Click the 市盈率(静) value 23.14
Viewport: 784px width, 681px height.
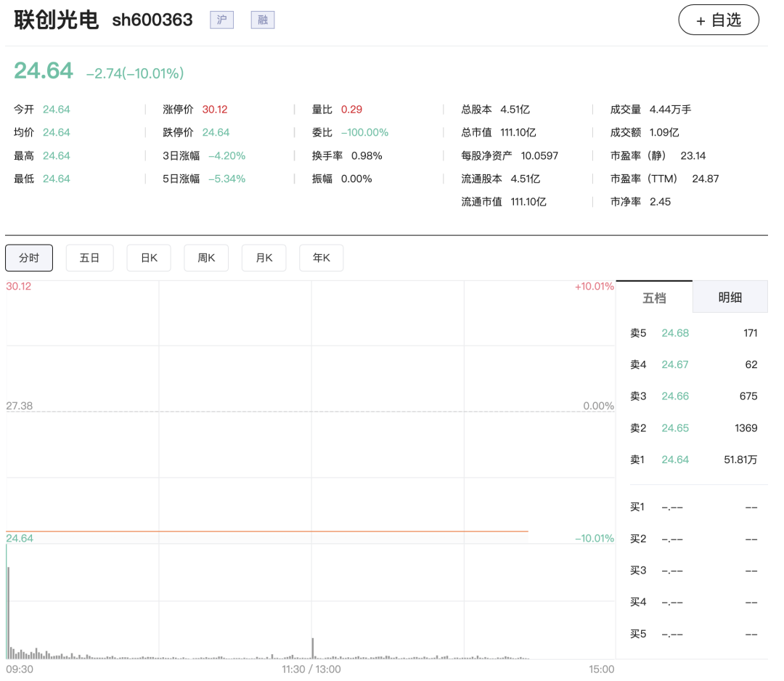pos(693,156)
